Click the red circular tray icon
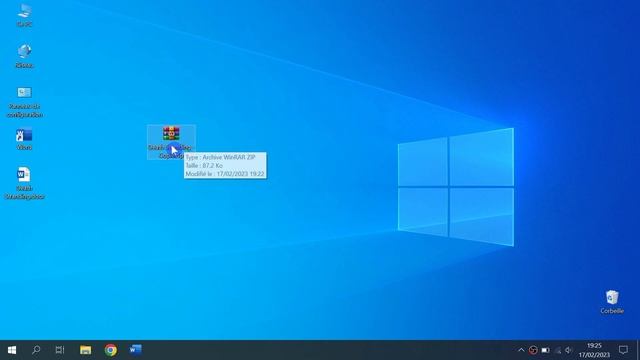The image size is (640, 360). click(x=533, y=350)
